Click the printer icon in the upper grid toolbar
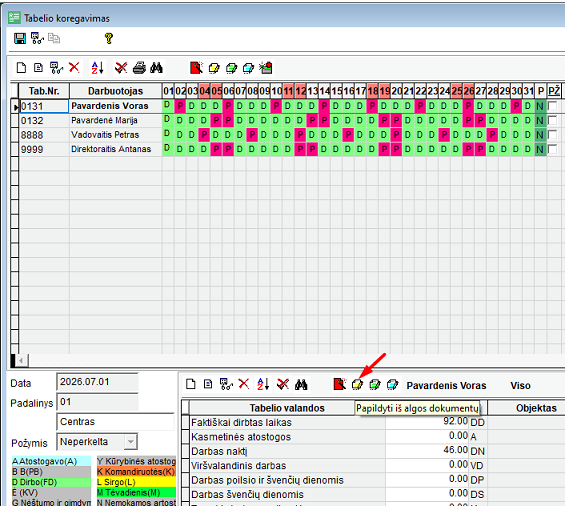 coord(139,68)
